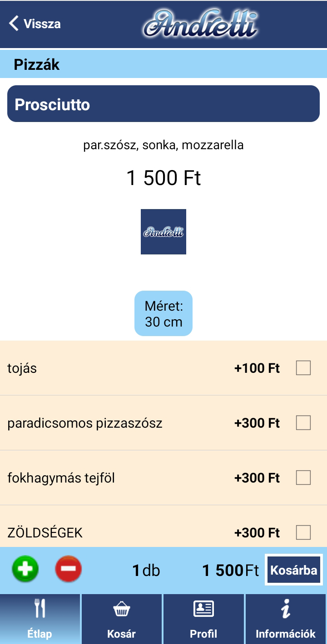The image size is (327, 644).
Task: Tap the ID card Profil icon
Action: pyautogui.click(x=203, y=609)
